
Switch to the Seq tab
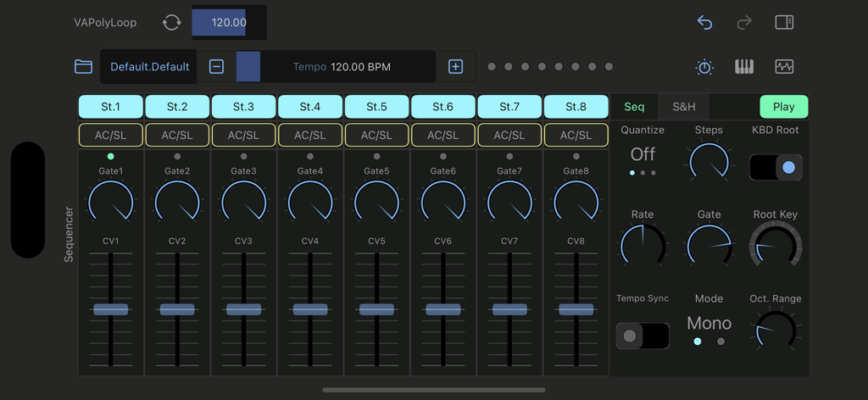(634, 107)
